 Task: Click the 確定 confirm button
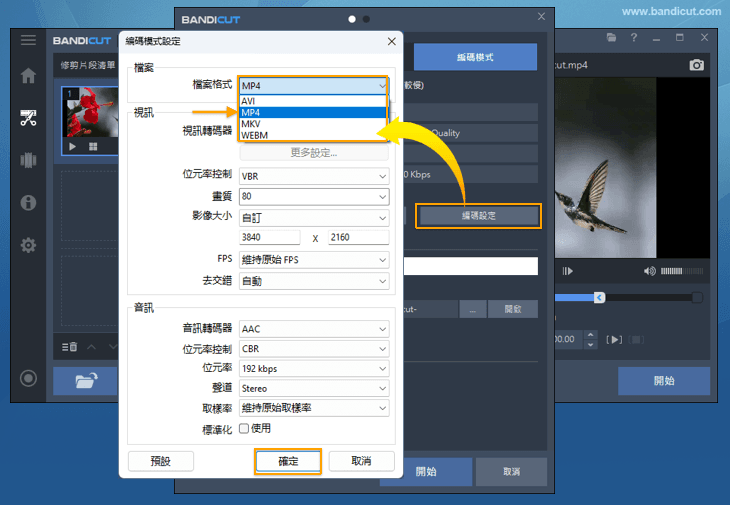[288, 461]
